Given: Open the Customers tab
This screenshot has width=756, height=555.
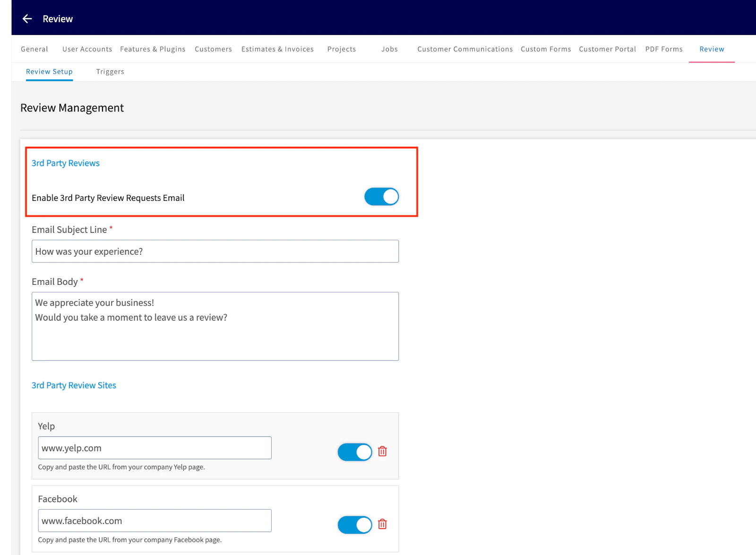Looking at the screenshot, I should click(213, 49).
